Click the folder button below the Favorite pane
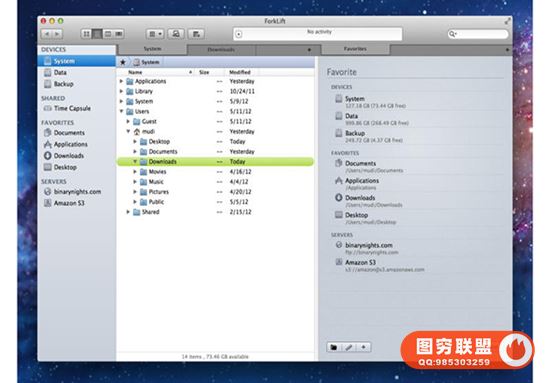The width and height of the screenshot is (550, 383). pos(334,347)
